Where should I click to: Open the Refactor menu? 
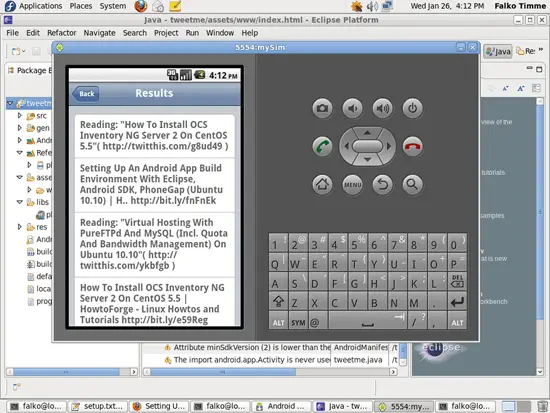[62, 33]
